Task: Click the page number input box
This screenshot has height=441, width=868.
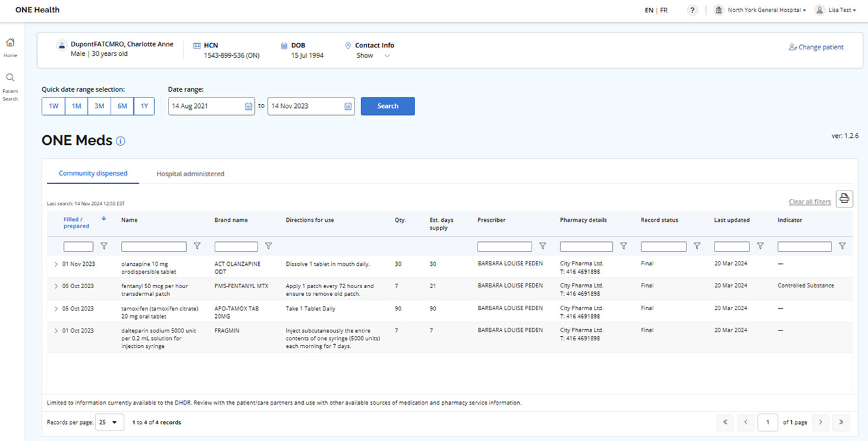Action: click(768, 422)
